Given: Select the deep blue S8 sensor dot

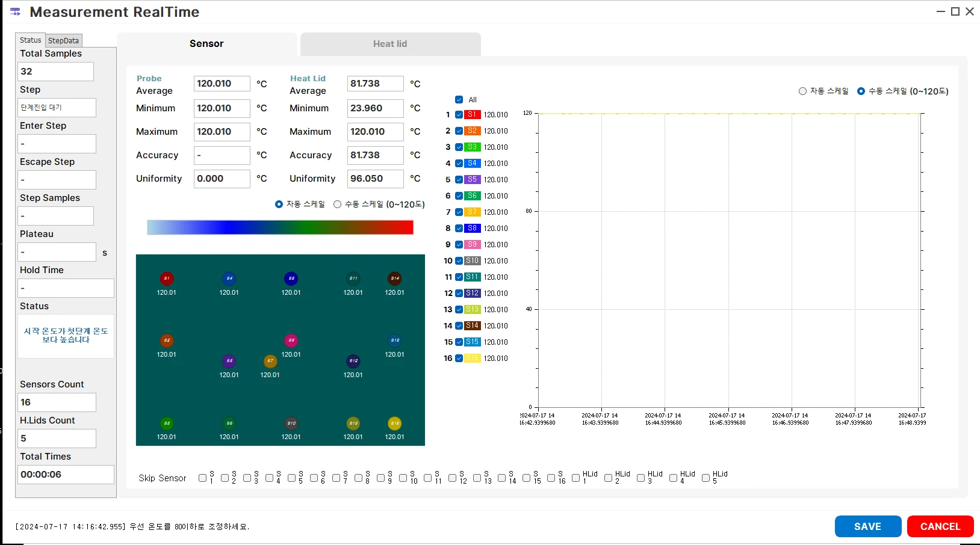Looking at the screenshot, I should click(x=291, y=279).
